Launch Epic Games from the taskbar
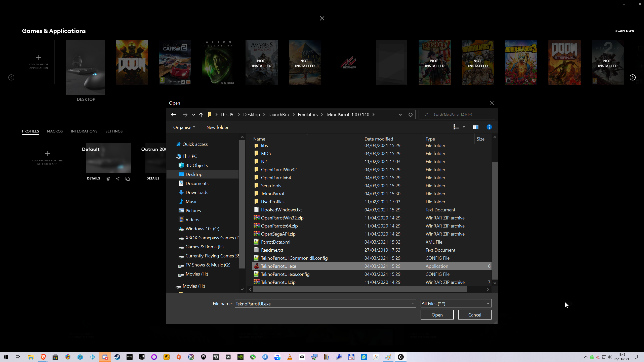644x362 pixels. click(142, 357)
